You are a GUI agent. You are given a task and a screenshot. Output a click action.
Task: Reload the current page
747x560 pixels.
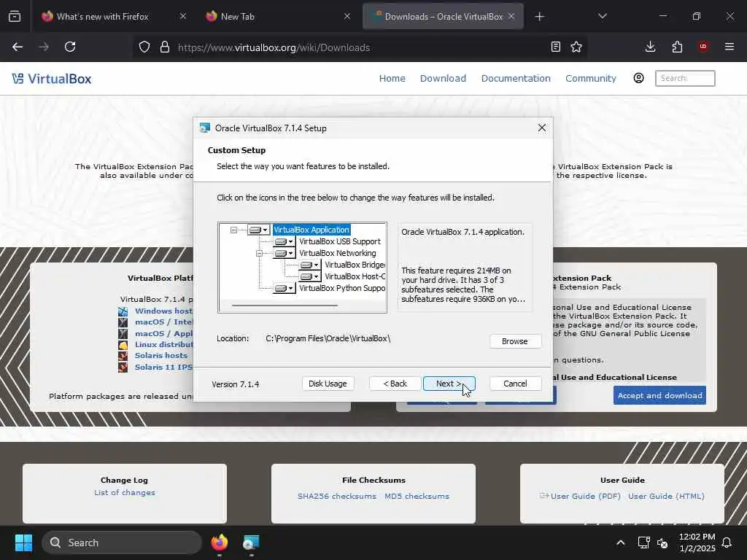[70, 47]
